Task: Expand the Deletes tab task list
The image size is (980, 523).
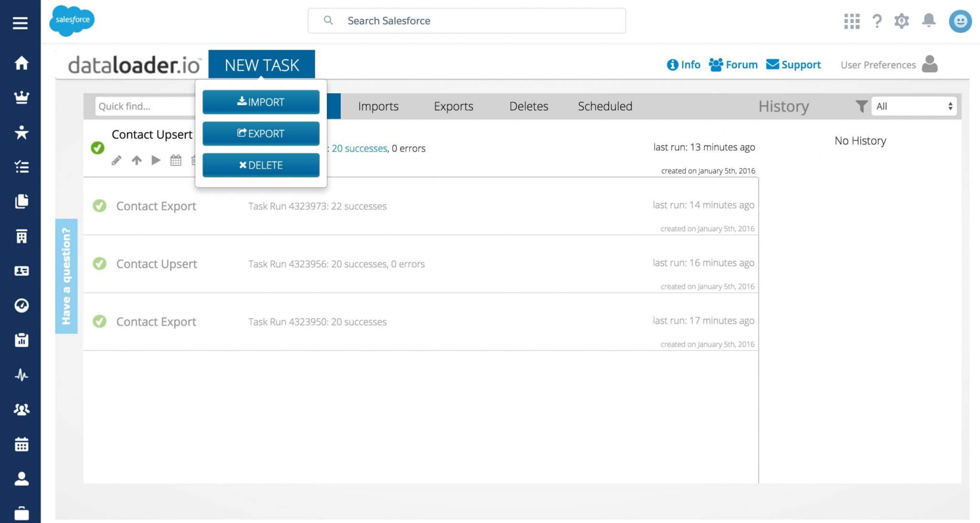Action: click(x=528, y=106)
